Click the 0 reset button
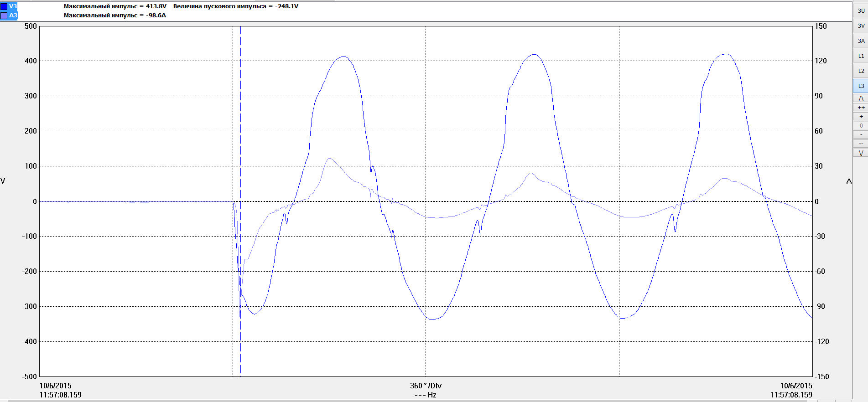This screenshot has height=402, width=868. click(x=861, y=126)
